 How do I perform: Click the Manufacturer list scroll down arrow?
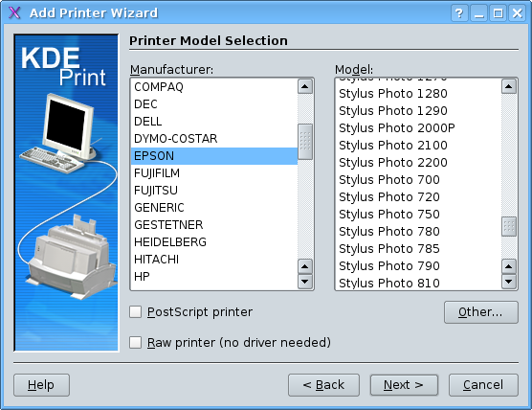pos(305,282)
